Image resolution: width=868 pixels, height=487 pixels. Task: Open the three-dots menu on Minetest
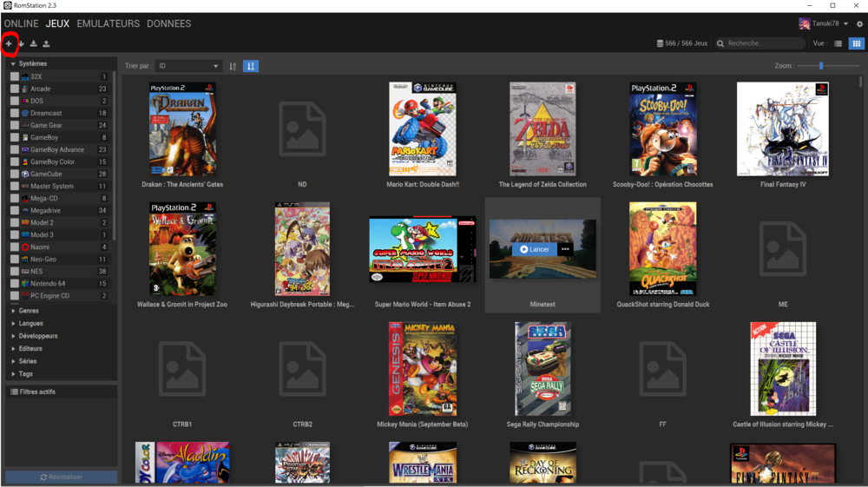click(x=565, y=249)
